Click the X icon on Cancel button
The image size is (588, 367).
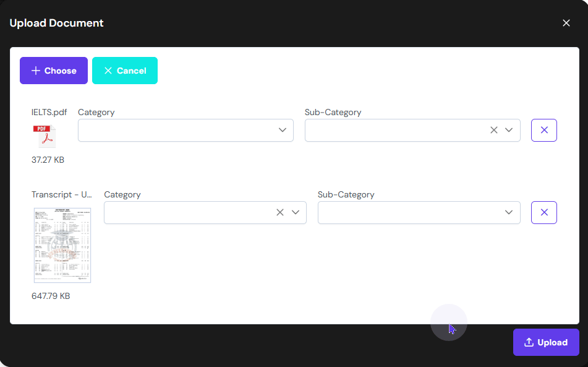click(x=108, y=71)
